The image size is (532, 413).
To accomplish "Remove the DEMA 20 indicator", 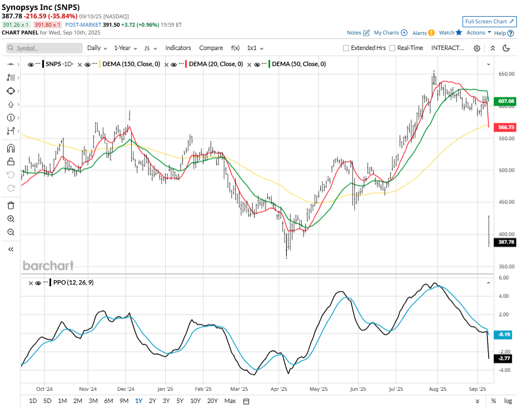I will [x=167, y=64].
